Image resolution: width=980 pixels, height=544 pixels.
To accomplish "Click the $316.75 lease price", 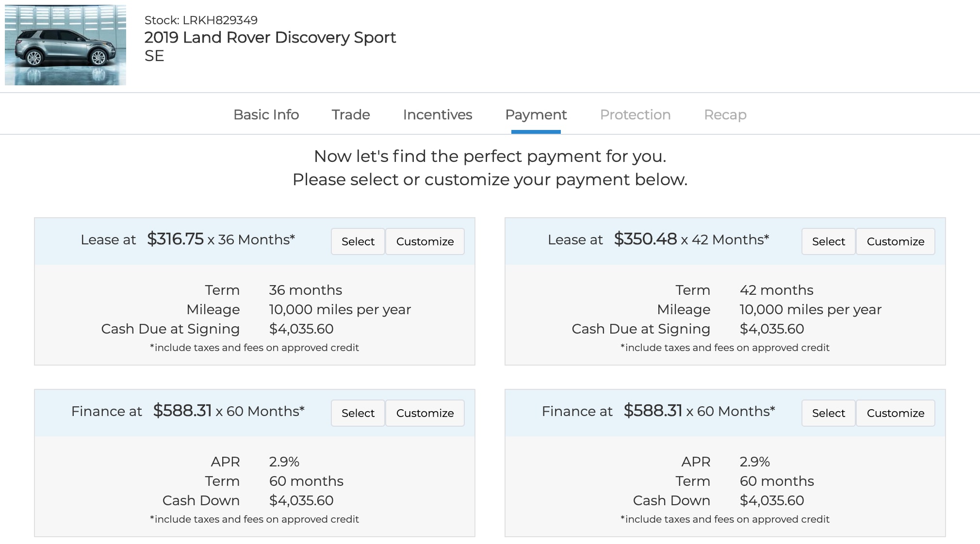I will tap(175, 239).
